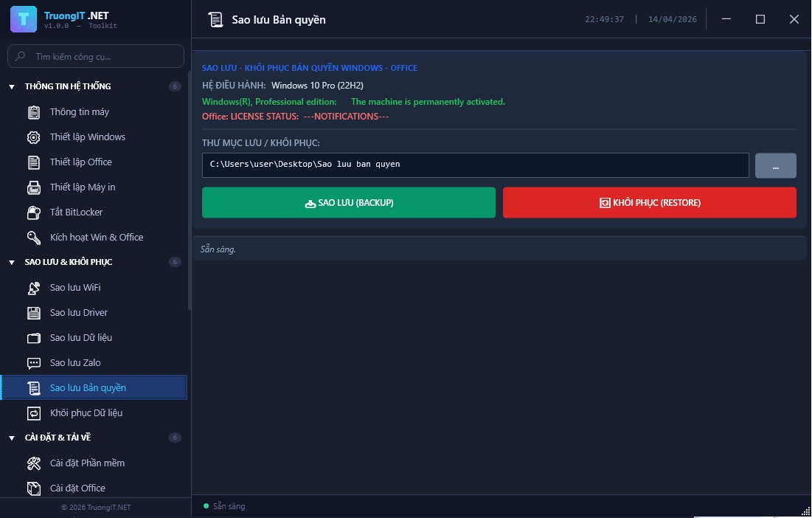The image size is (812, 518).
Task: Click the Tắt BitLocker lock icon
Action: [x=34, y=213]
